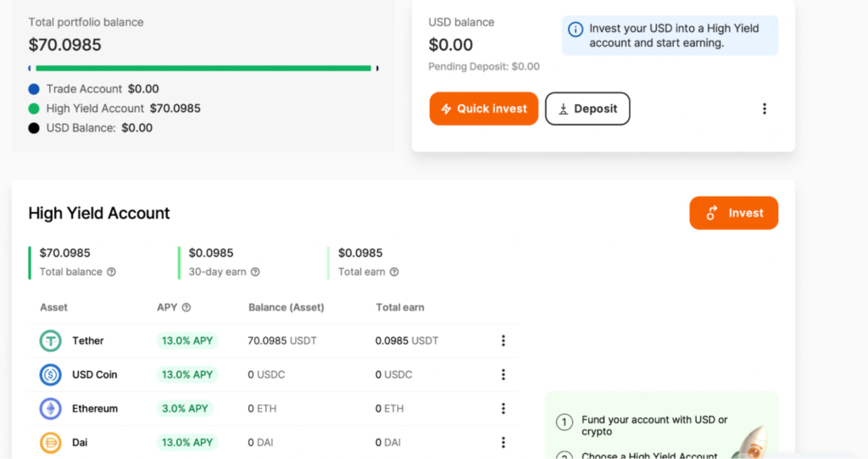Click the Quick invest button
This screenshot has width=868, height=459.
pos(484,109)
